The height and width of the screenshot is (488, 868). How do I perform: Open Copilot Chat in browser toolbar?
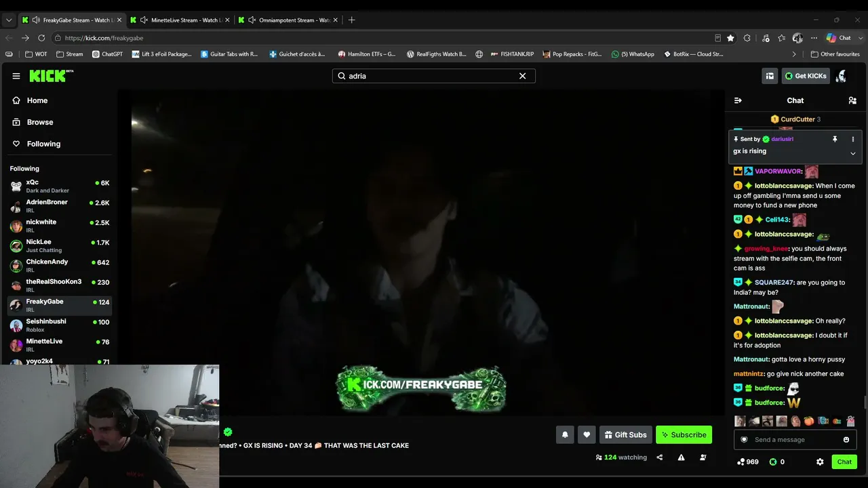[x=838, y=38]
